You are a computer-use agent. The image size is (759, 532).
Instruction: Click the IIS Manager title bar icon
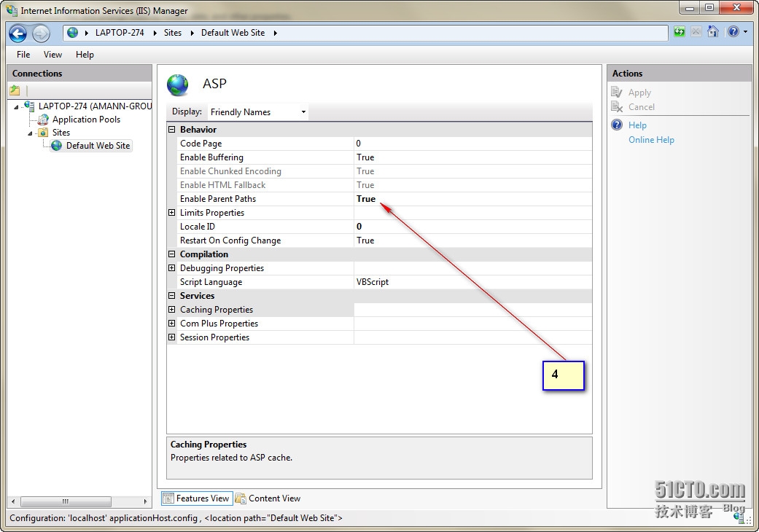[12, 10]
